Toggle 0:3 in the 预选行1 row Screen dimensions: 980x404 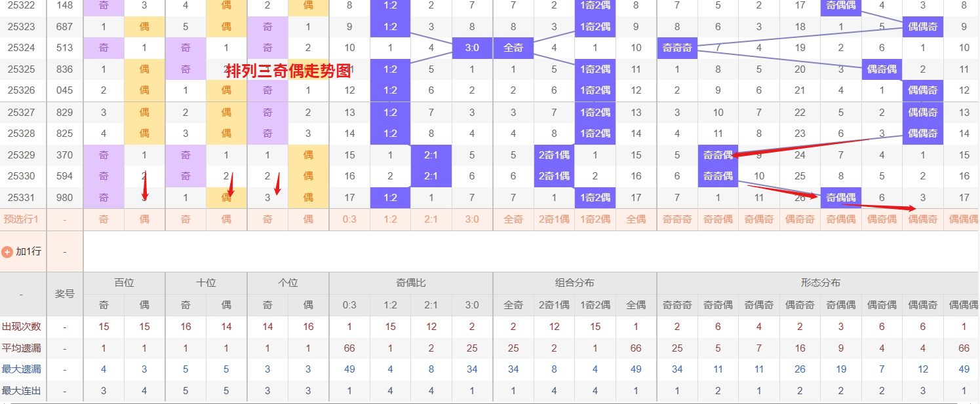pyautogui.click(x=349, y=219)
